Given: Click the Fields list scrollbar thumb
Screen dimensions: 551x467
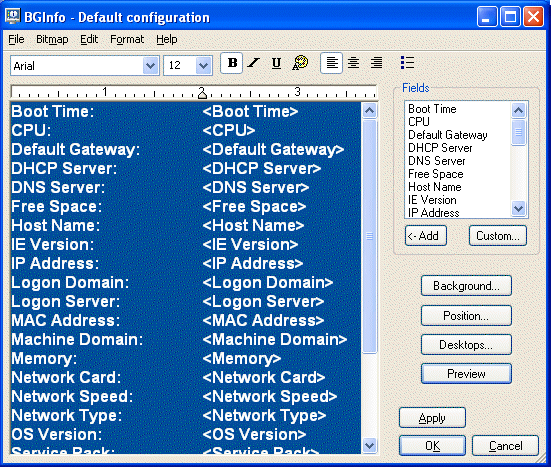Looking at the screenshot, I should (x=519, y=132).
